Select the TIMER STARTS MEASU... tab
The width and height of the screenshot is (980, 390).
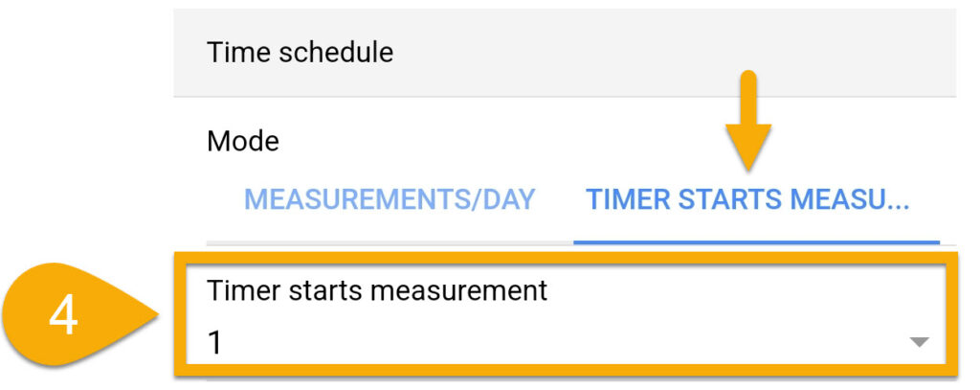pyautogui.click(x=746, y=199)
